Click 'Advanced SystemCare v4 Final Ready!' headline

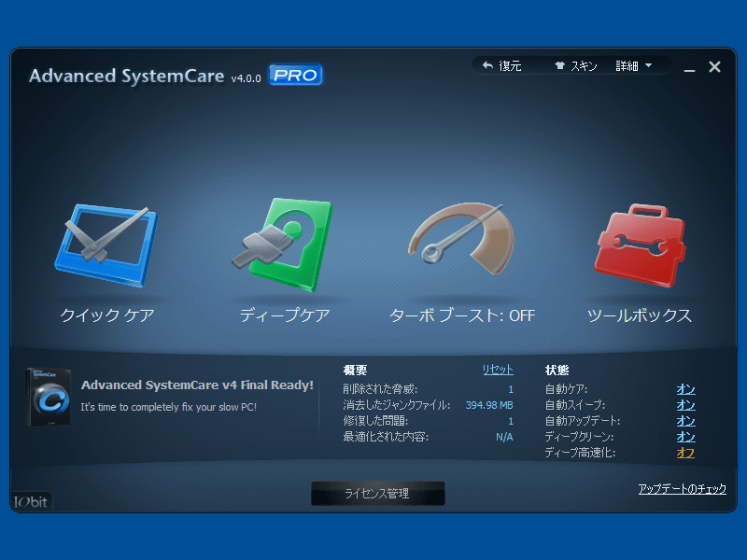click(197, 385)
